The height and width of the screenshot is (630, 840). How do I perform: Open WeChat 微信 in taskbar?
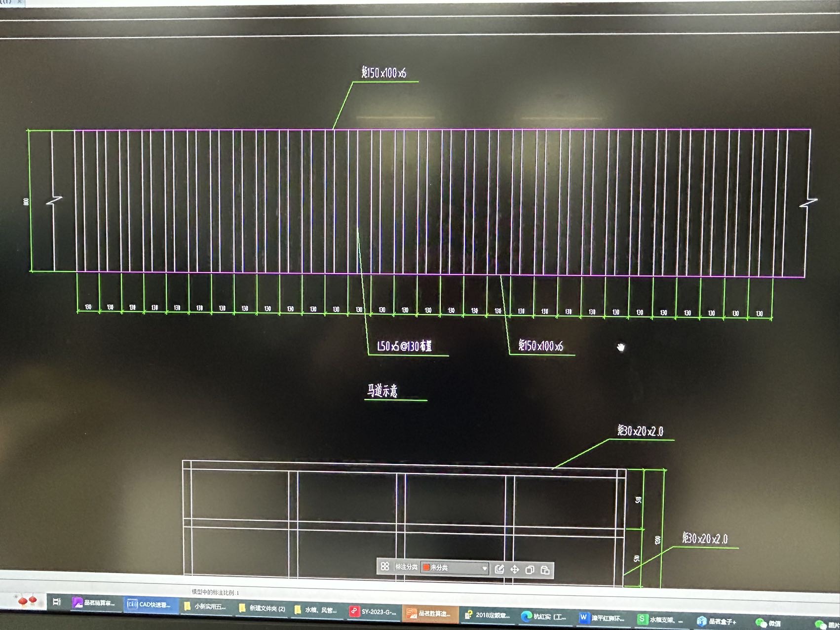769,623
